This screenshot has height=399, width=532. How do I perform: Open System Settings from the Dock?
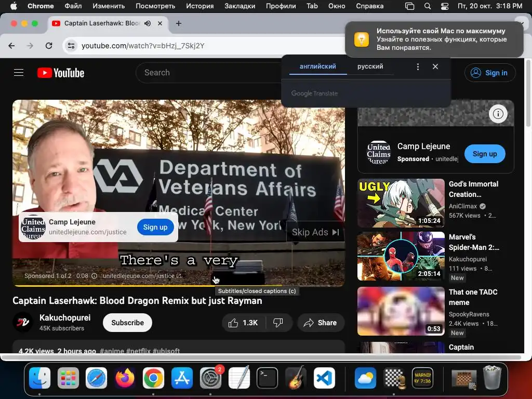(x=210, y=378)
